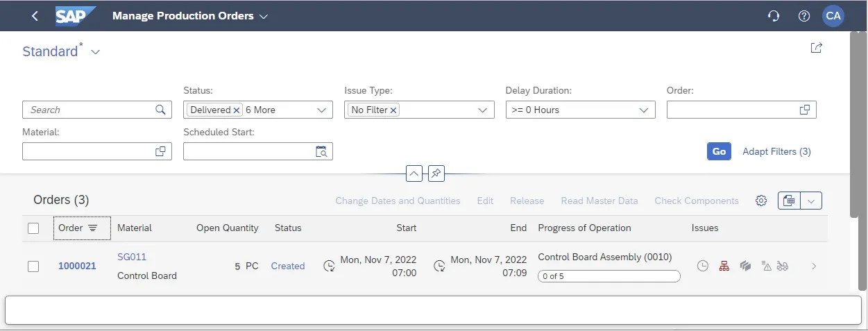Viewport: 868px width, 331px height.
Task: Click Read Master Data button
Action: [599, 201]
